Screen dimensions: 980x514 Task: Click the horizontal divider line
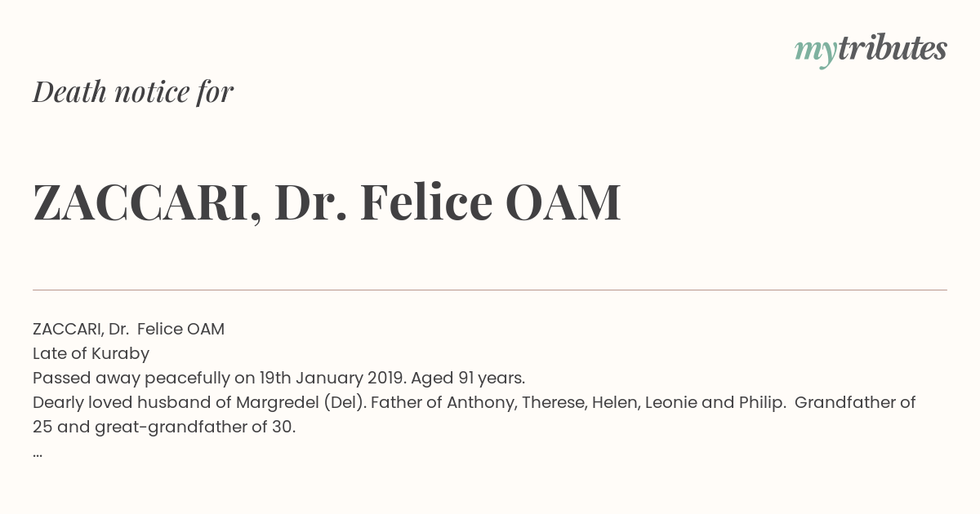[490, 290]
